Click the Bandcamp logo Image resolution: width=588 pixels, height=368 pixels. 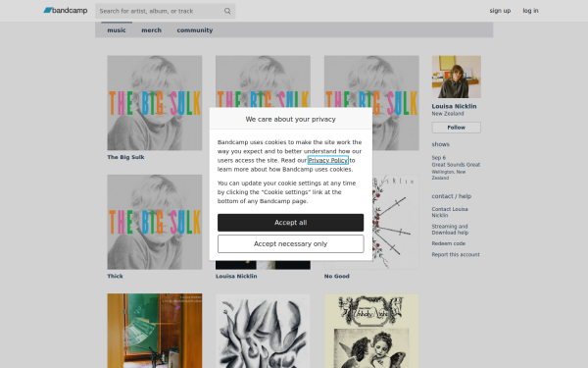tap(66, 11)
